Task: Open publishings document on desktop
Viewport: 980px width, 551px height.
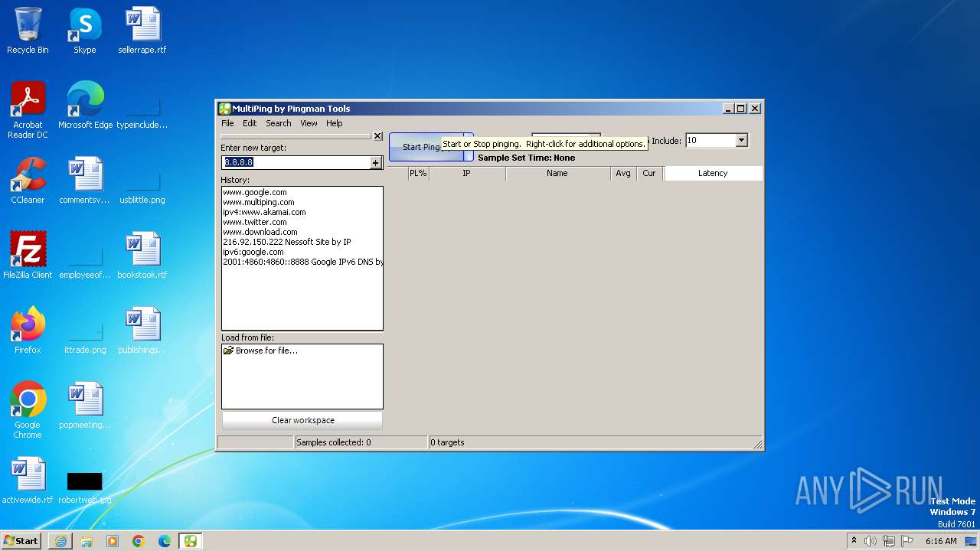Action: tap(142, 331)
